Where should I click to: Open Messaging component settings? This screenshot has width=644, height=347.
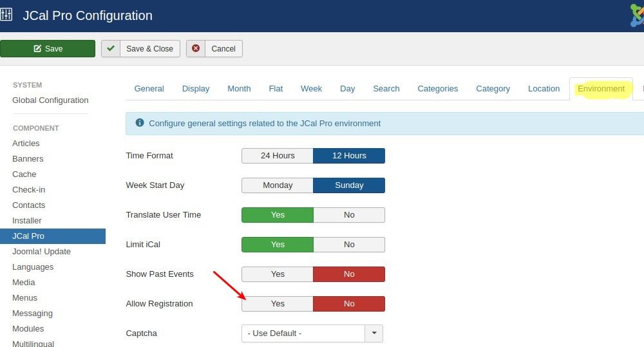tap(32, 314)
